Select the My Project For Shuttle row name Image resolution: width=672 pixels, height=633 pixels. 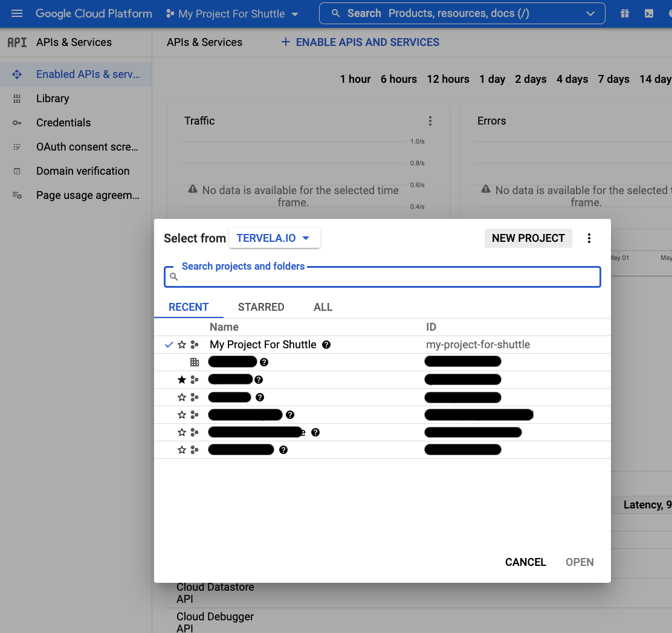click(263, 345)
